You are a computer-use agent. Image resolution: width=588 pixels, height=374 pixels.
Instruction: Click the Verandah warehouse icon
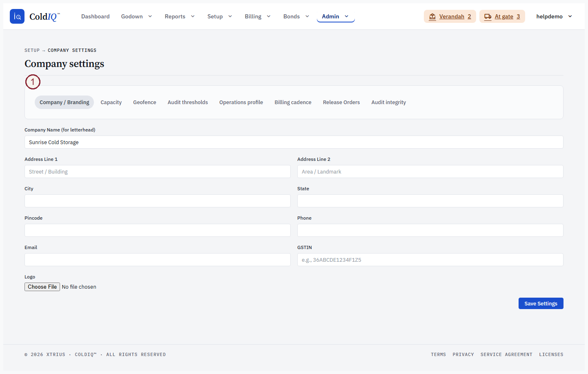[432, 17]
